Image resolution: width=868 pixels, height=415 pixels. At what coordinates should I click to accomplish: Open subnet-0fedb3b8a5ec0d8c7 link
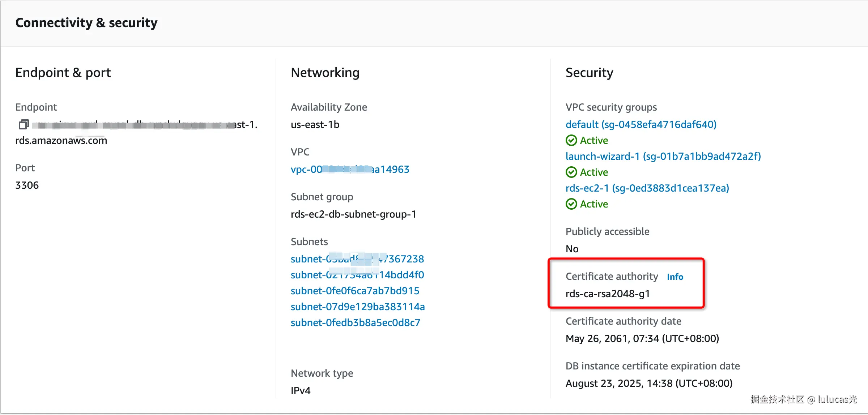[355, 322]
